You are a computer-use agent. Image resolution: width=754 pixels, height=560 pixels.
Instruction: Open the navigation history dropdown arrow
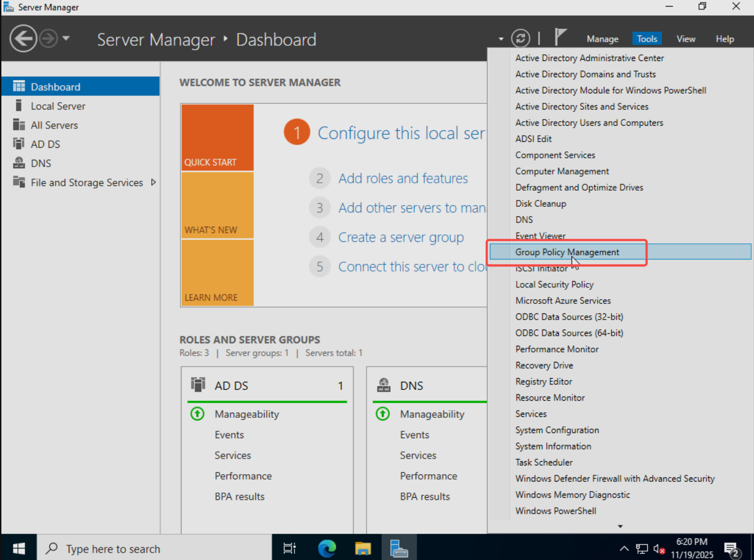pyautogui.click(x=66, y=38)
